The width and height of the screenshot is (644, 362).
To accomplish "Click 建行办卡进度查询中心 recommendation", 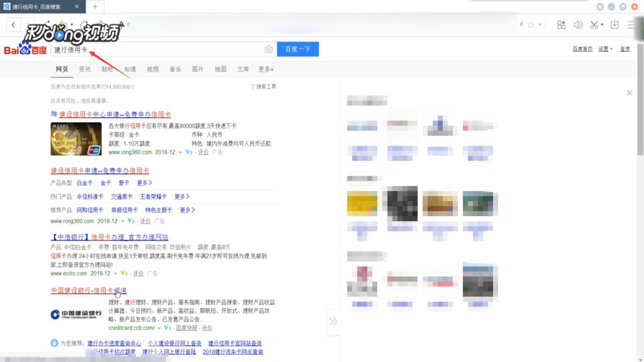I will [x=114, y=343].
